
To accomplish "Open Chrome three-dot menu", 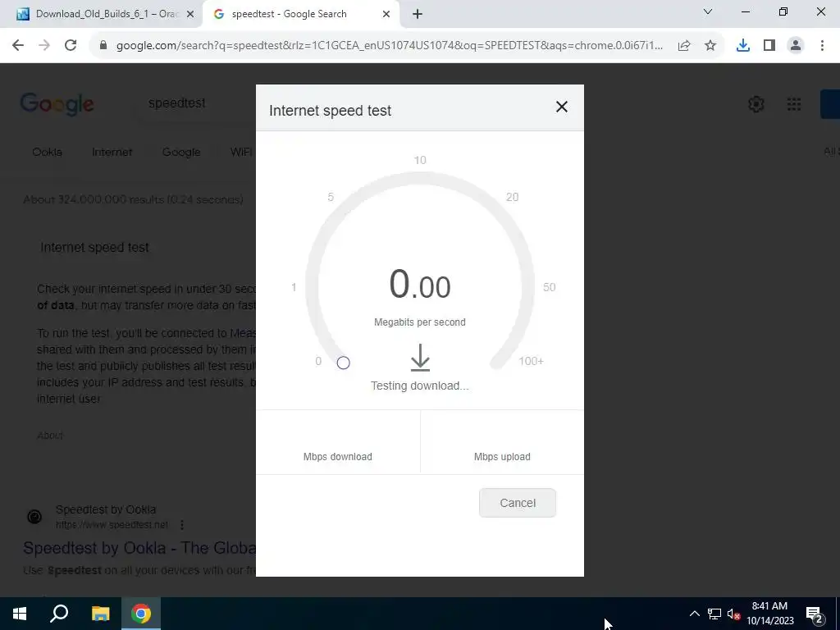I will (822, 46).
